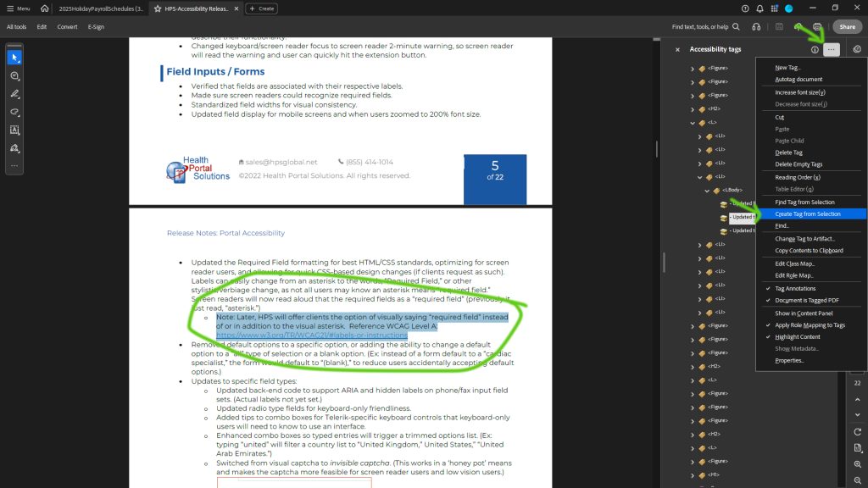The image size is (868, 488).
Task: Toggle Apply Role Mapping to Tags
Action: (x=810, y=324)
